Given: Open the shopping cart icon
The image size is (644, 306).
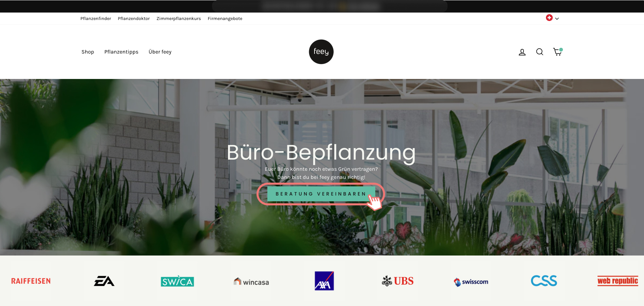Looking at the screenshot, I should click(557, 52).
